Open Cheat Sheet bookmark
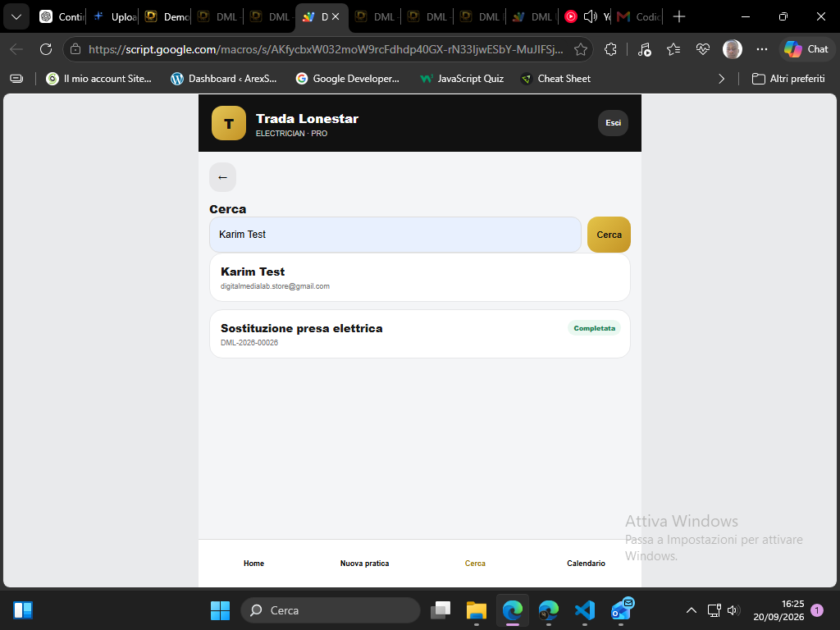 tap(555, 79)
